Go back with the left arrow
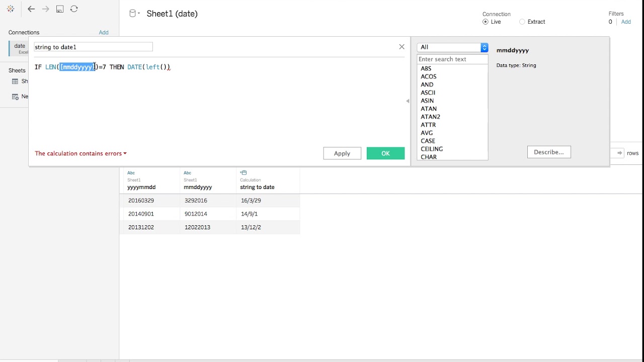 31,9
